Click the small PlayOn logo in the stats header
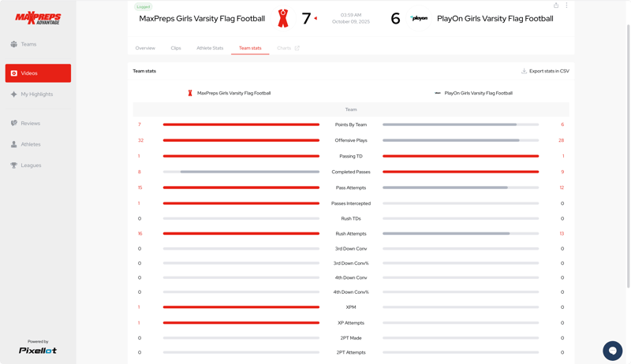This screenshot has height=364, width=631. 438,93
